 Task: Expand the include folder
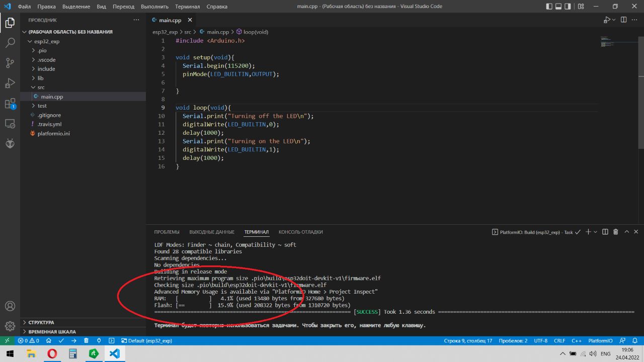tap(46, 69)
